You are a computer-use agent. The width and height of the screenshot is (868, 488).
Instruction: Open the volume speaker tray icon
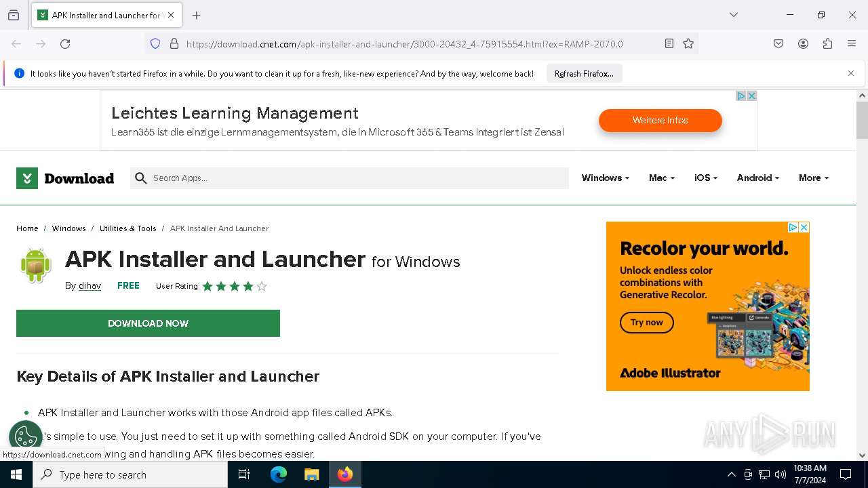coord(781,474)
